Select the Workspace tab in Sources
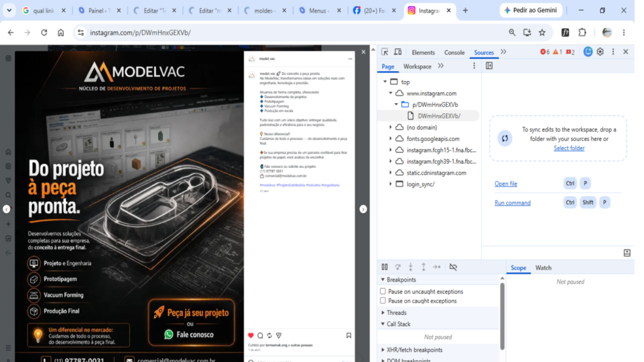 click(418, 67)
